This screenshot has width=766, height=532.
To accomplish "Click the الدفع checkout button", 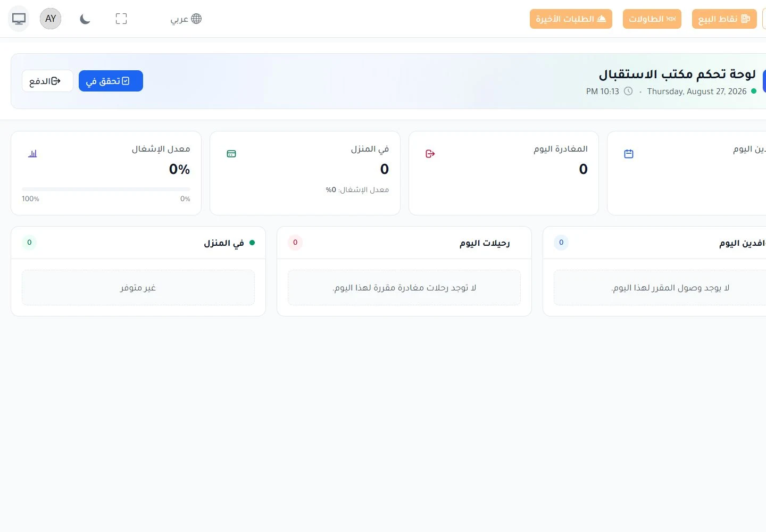I will pos(47,81).
